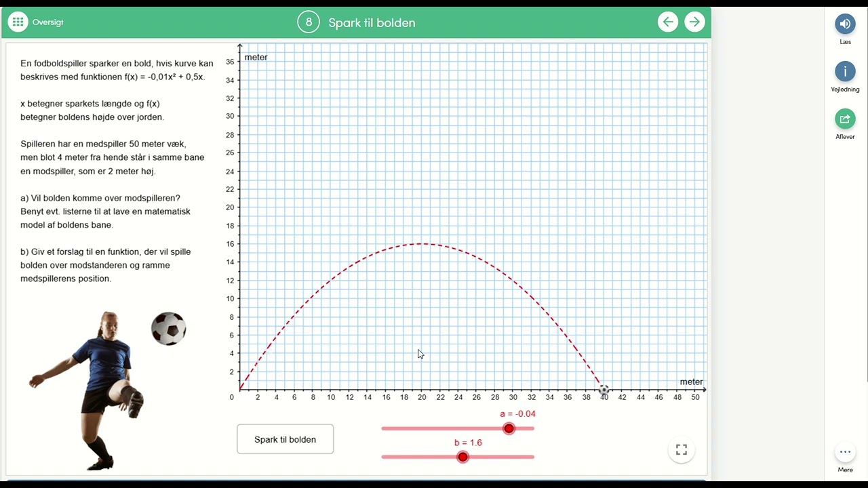Toggle fullscreen for the graph applet

click(682, 450)
